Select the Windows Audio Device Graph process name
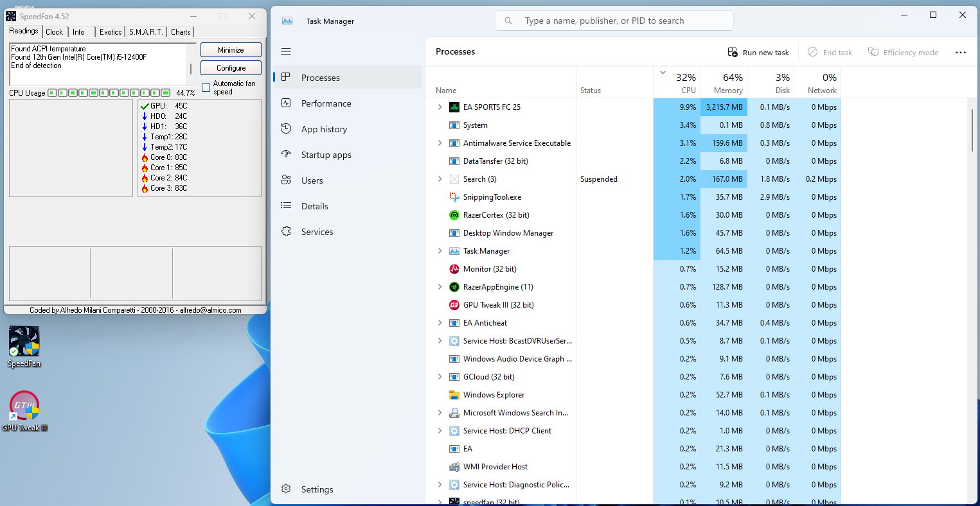The height and width of the screenshot is (506, 980). click(517, 359)
